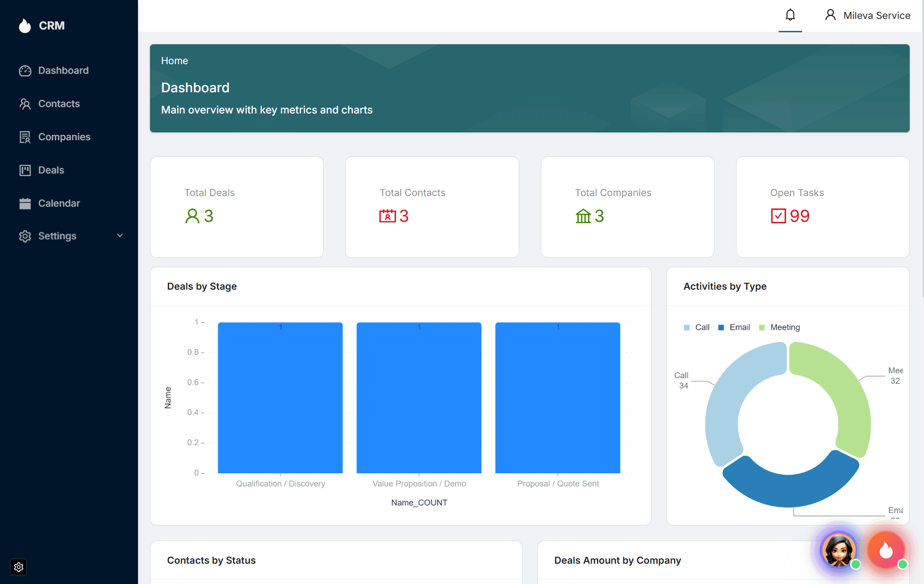Viewport: 924px width, 584px height.
Task: Select Deals entry in navigation menu
Action: [51, 170]
